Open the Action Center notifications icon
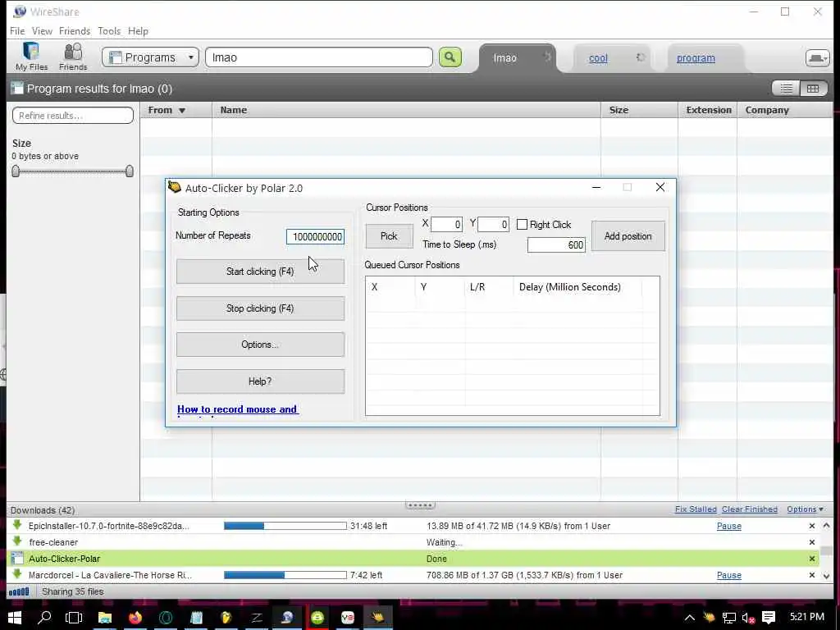This screenshot has width=840, height=630. 769,618
